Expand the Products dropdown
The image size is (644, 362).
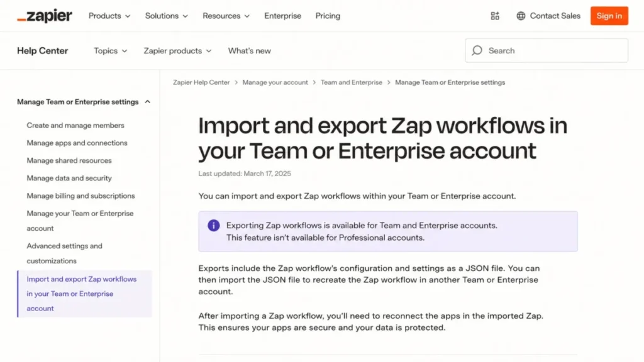tap(109, 16)
